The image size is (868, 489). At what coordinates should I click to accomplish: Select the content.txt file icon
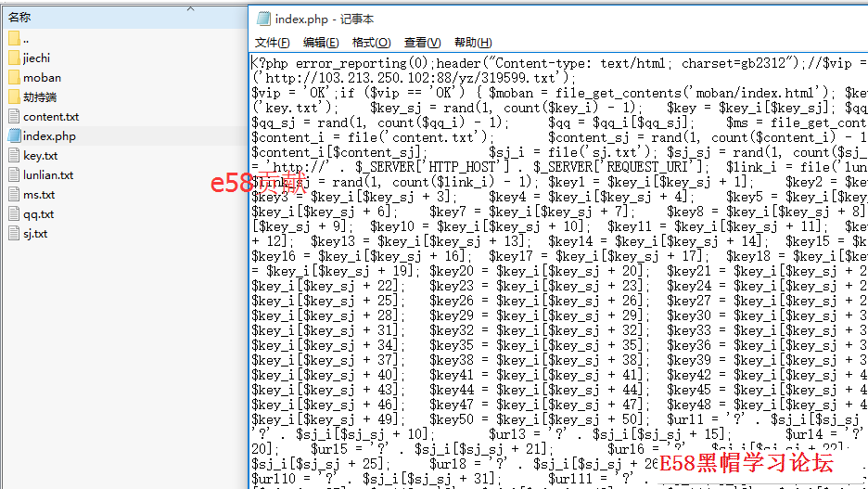click(15, 117)
